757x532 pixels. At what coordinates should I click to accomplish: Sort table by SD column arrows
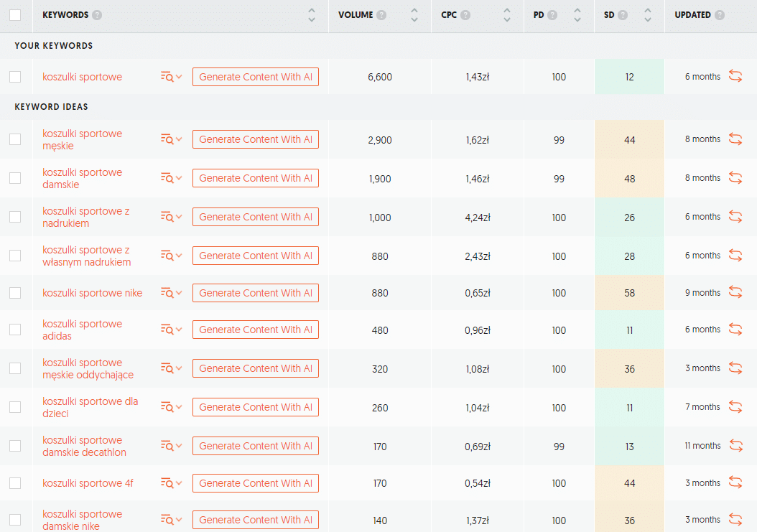[x=648, y=15]
